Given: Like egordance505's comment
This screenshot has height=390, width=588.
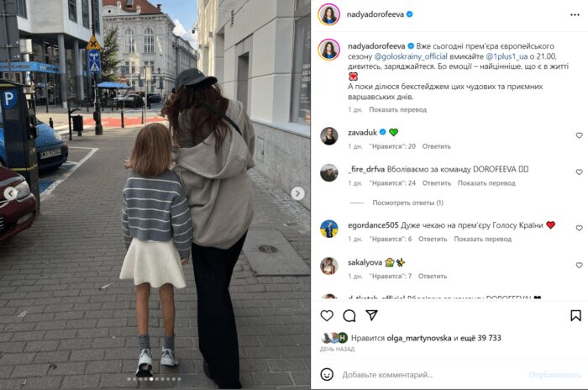Looking at the screenshot, I should pyautogui.click(x=579, y=229).
